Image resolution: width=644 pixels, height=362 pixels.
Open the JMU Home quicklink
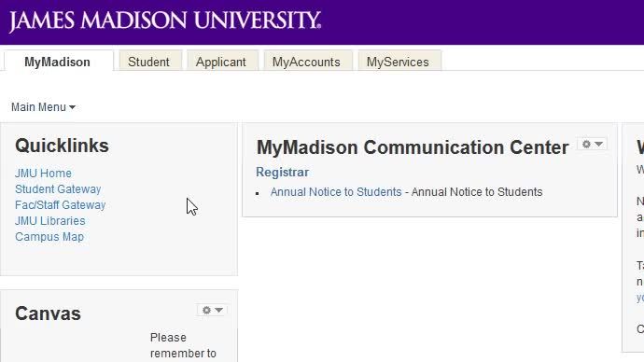[x=43, y=174]
